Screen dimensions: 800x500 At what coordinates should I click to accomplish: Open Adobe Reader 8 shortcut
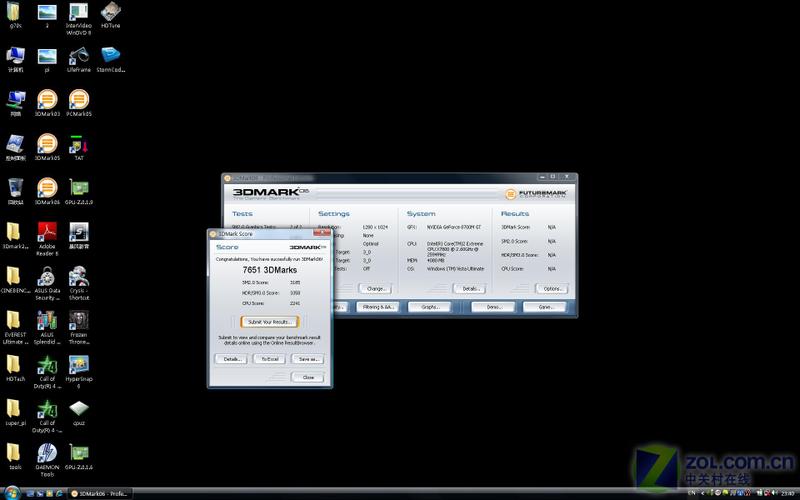[x=47, y=239]
